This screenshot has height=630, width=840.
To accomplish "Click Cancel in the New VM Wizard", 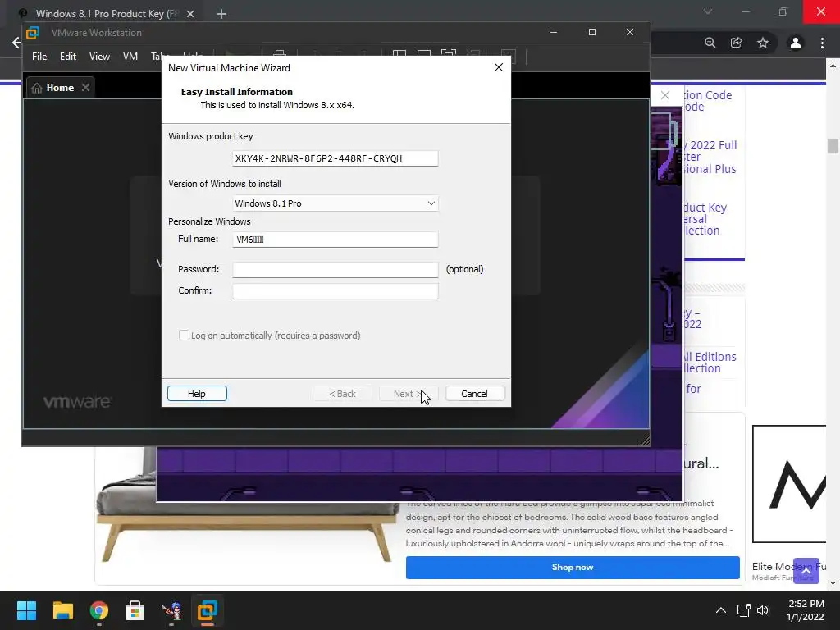I will [x=475, y=394].
